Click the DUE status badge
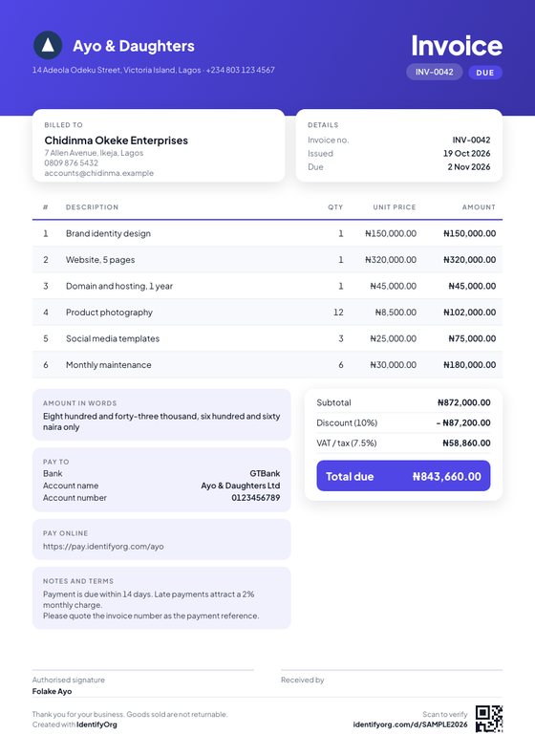The image size is (535, 756). (485, 73)
